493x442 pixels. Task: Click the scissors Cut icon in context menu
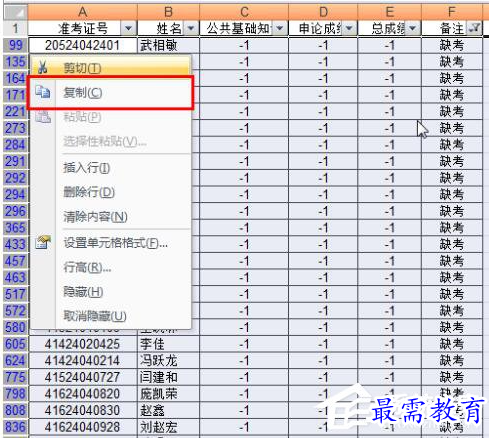coord(43,67)
